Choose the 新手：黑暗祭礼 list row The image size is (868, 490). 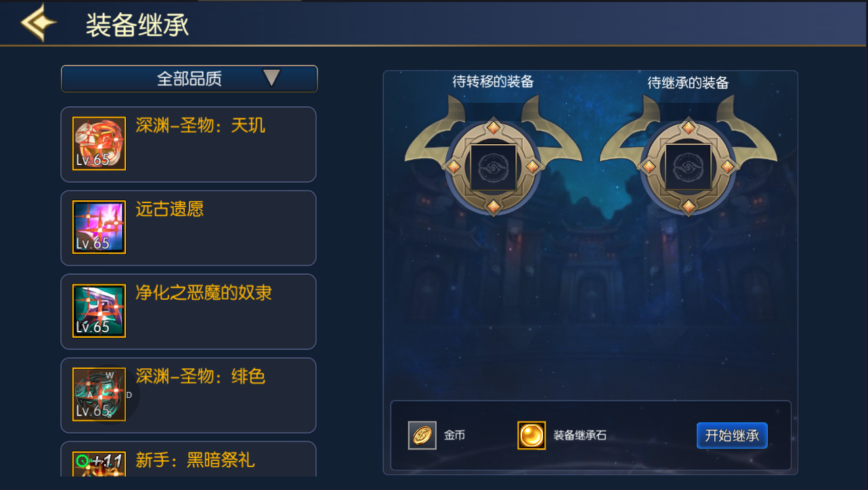coord(189,459)
